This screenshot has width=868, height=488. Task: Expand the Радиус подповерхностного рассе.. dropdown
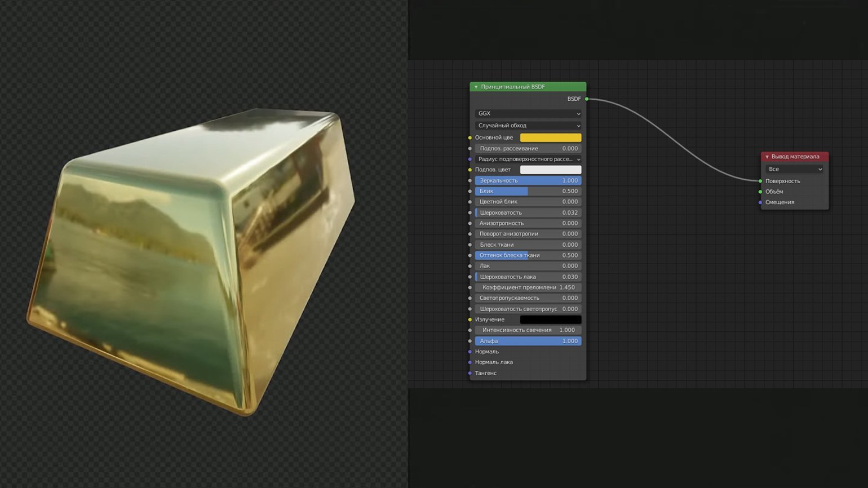[x=528, y=159]
